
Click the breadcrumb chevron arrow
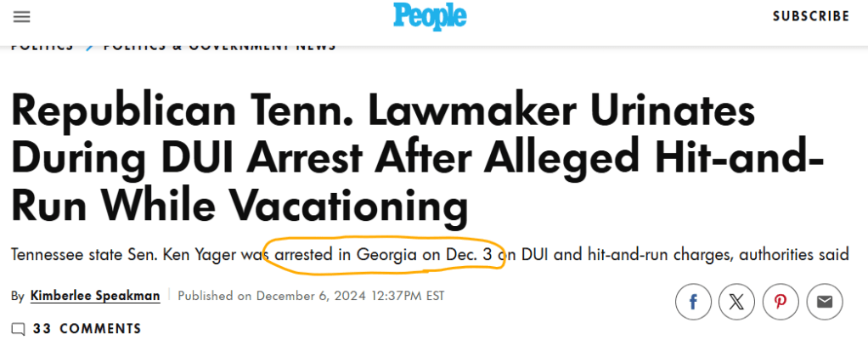point(89,46)
